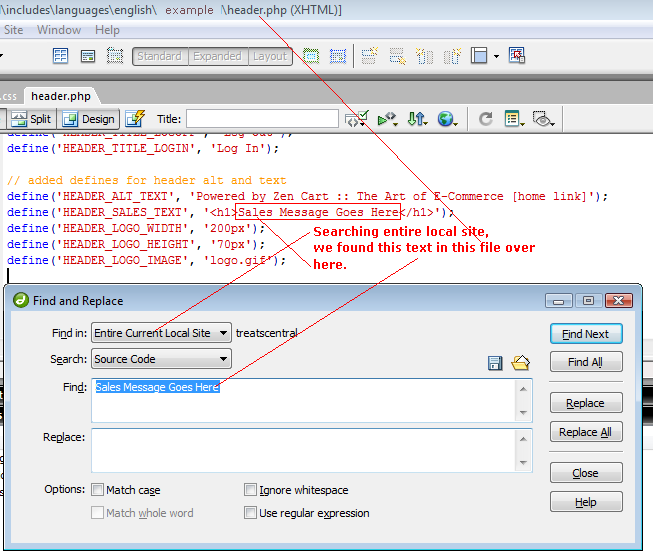Click the Find text field scroll up arrow
Image resolution: width=653 pixels, height=557 pixels.
pyautogui.click(x=523, y=389)
